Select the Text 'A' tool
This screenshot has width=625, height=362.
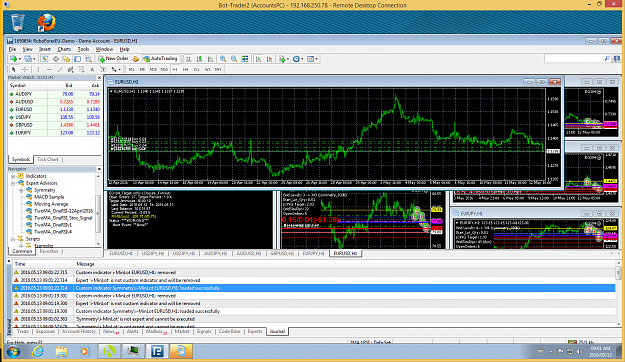coord(92,69)
